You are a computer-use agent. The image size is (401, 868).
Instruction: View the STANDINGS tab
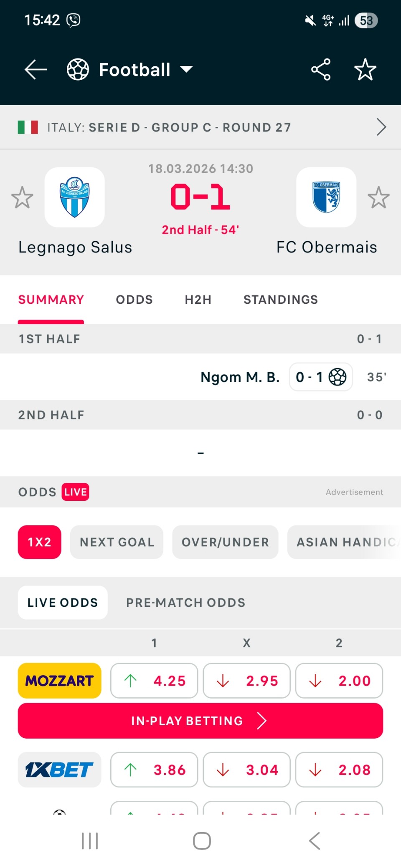[281, 300]
